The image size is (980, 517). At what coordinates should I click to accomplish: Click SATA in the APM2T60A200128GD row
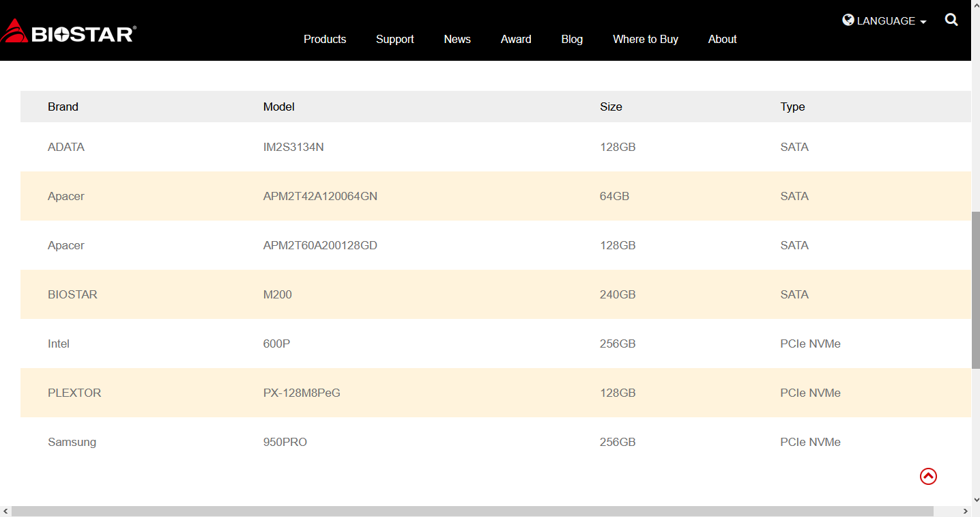tap(794, 245)
